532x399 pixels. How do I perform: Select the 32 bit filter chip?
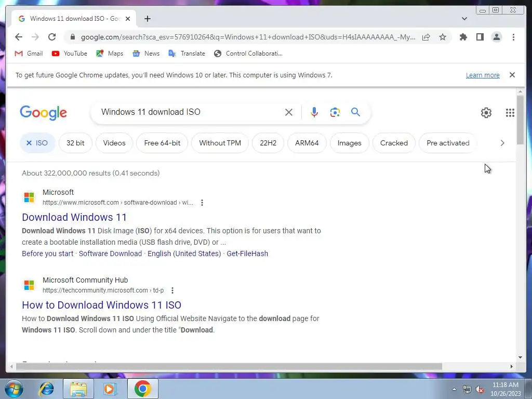75,143
